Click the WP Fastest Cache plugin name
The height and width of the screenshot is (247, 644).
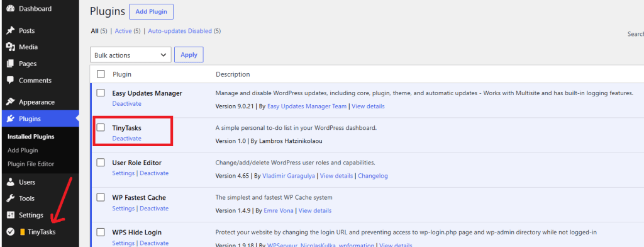[139, 198]
